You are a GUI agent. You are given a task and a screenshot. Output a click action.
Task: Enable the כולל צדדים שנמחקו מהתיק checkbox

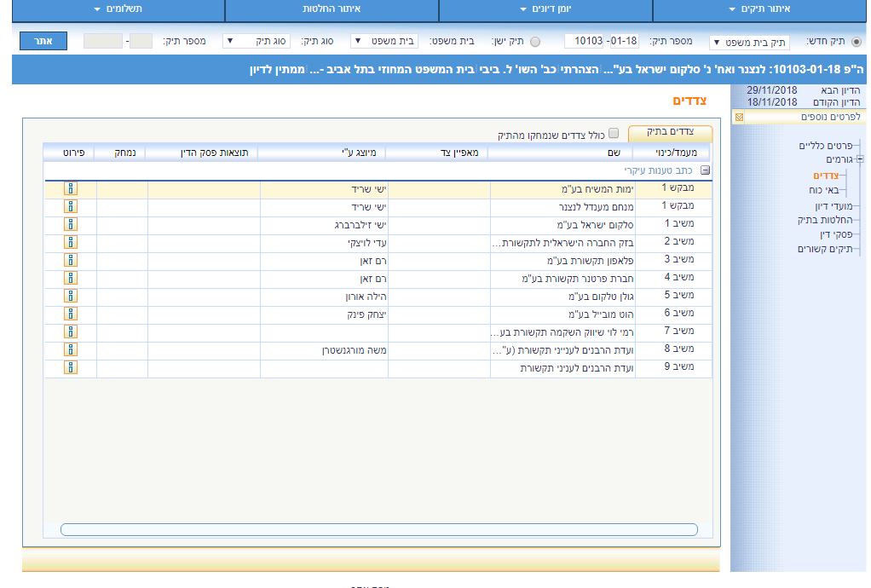(614, 133)
